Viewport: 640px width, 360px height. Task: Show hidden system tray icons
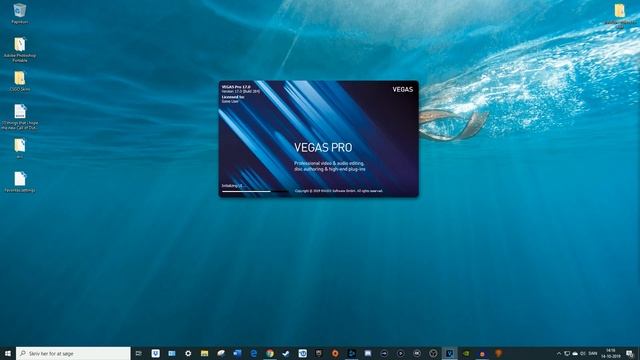[x=559, y=353]
